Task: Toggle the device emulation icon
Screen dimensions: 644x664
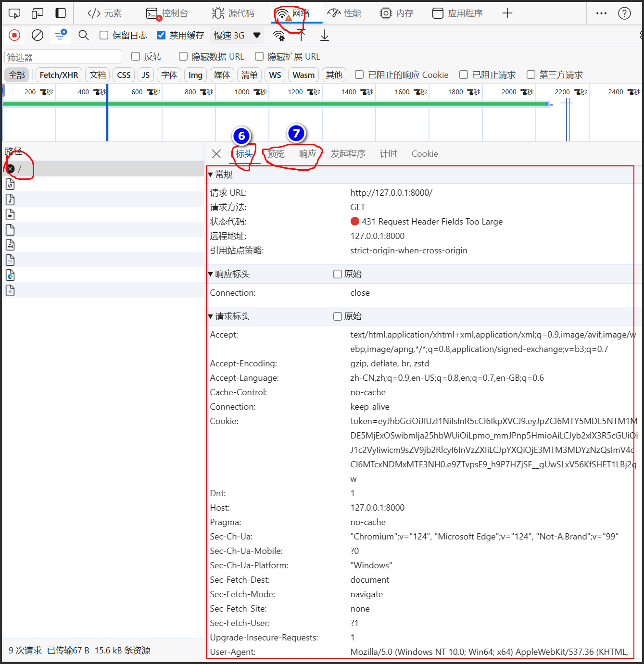Action: coord(37,13)
